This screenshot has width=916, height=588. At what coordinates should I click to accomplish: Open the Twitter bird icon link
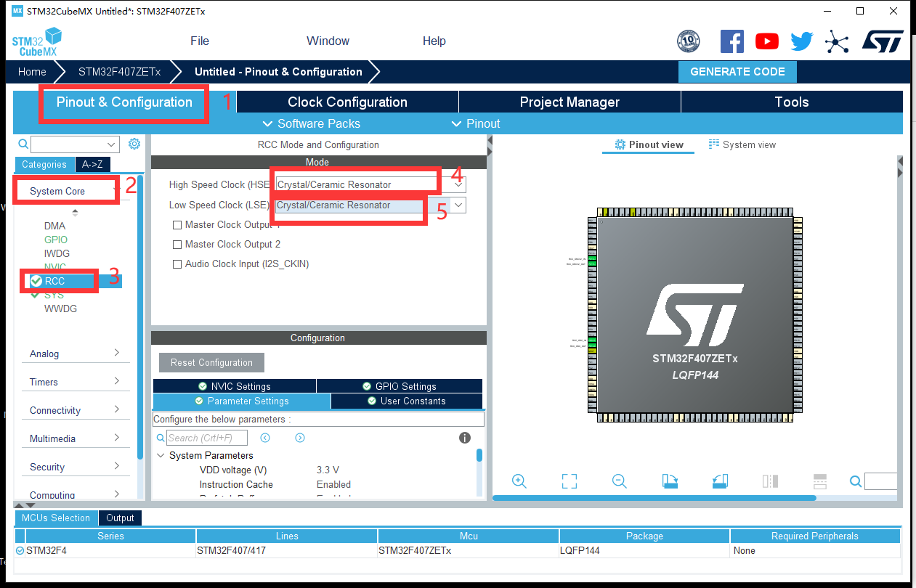[x=801, y=41]
